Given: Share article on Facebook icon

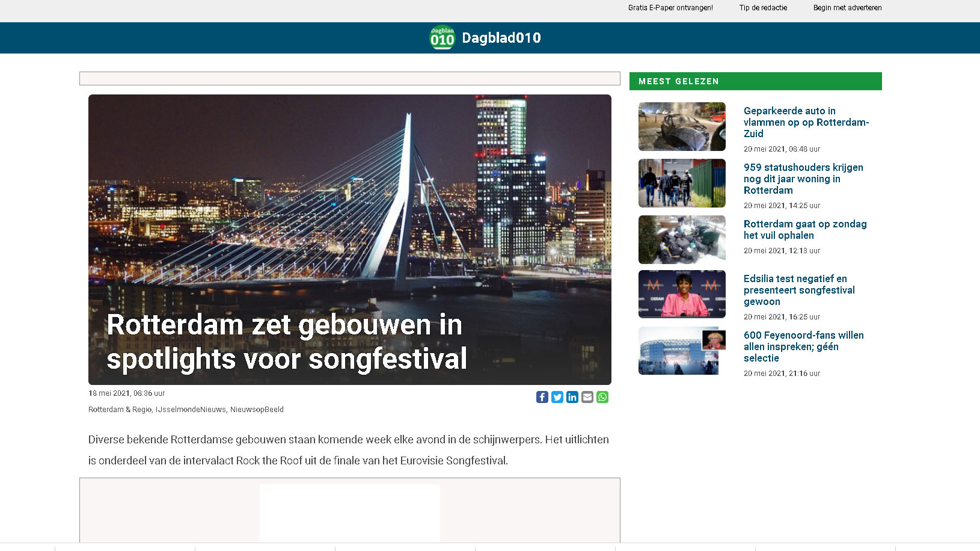Looking at the screenshot, I should point(542,397).
